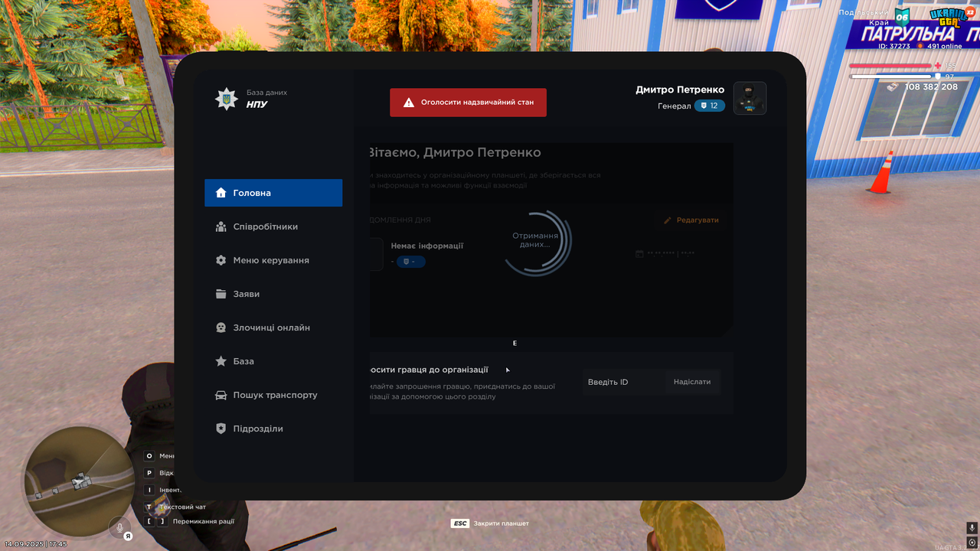Viewport: 980px width, 551px height.
Task: Open Меню керування from the sidebar
Action: (273, 260)
